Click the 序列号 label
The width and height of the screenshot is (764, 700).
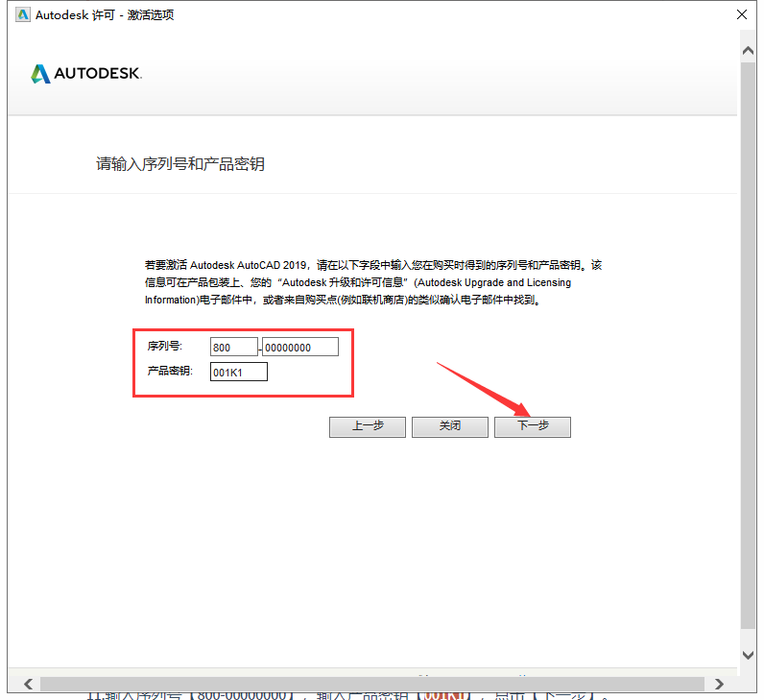tap(165, 346)
